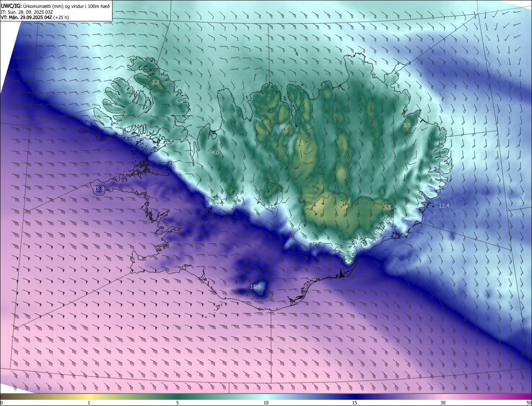Click the 8.0 value label on the map

click(283, 127)
